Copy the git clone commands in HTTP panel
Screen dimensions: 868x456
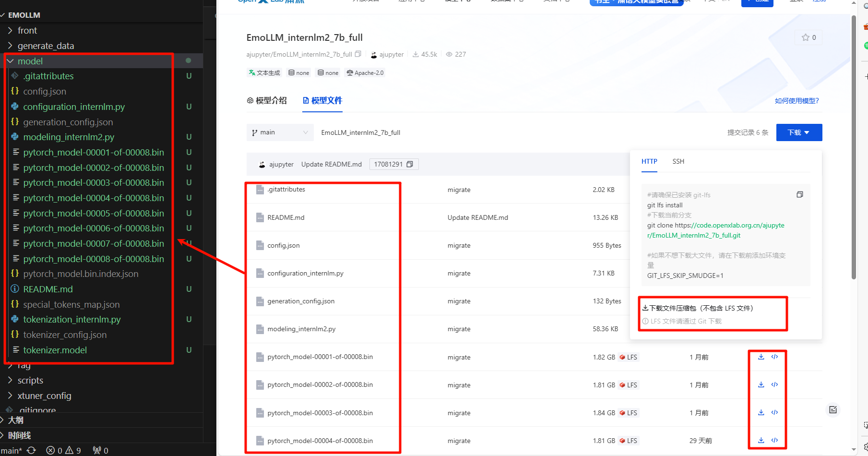(799, 194)
